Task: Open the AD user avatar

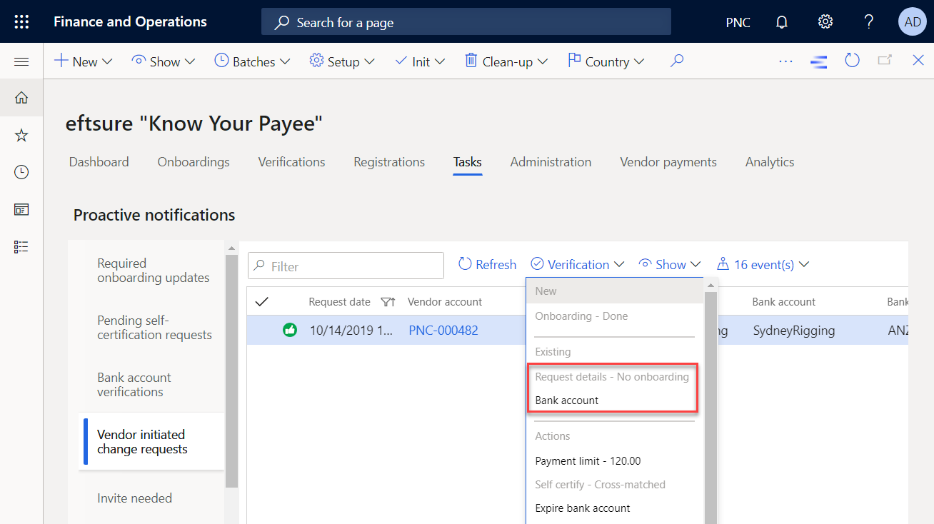Action: point(912,22)
